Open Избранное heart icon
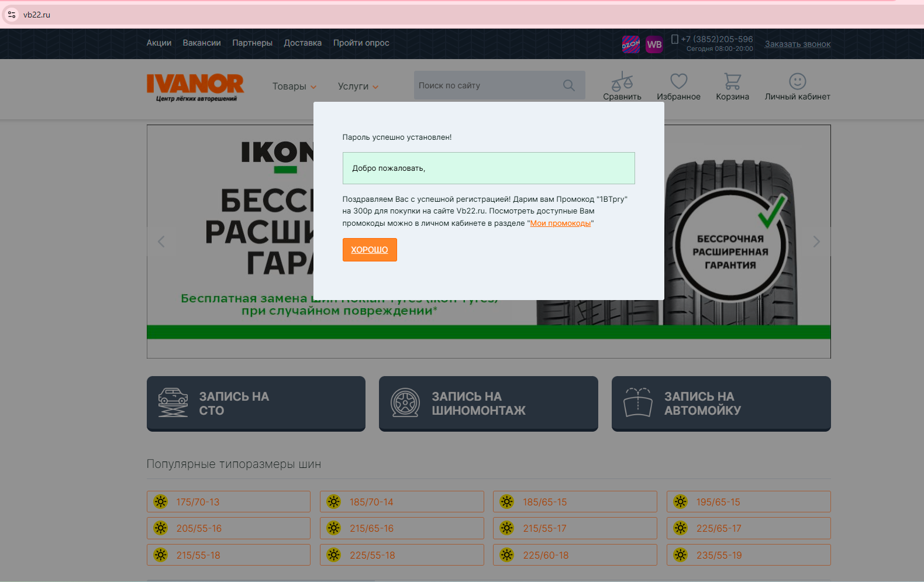 click(678, 81)
